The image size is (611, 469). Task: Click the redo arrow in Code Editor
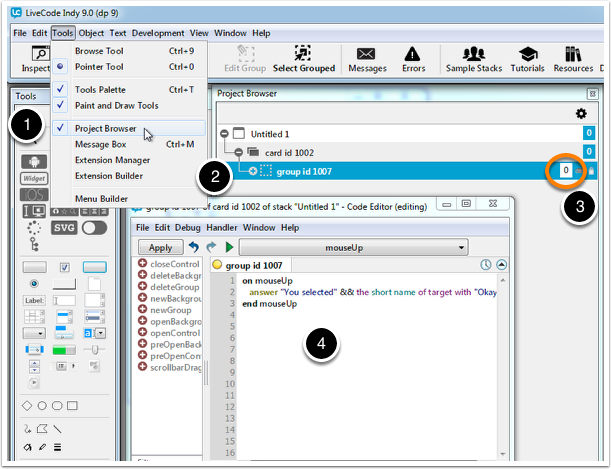point(211,247)
